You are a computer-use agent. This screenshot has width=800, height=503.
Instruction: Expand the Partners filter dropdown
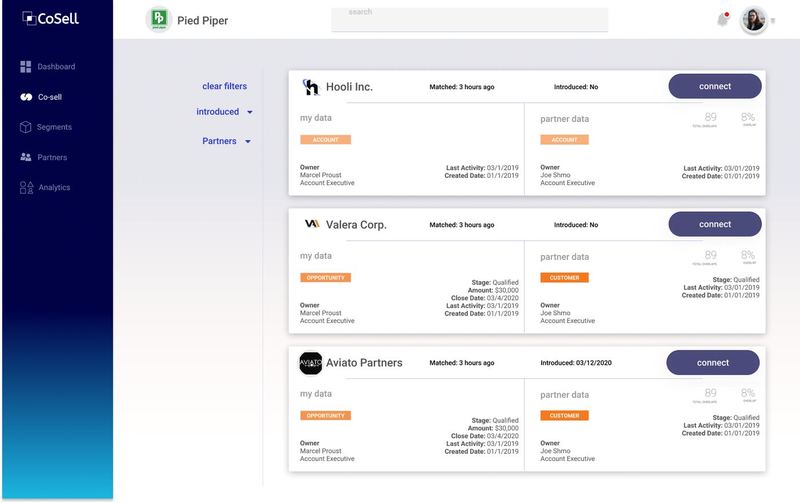click(226, 141)
